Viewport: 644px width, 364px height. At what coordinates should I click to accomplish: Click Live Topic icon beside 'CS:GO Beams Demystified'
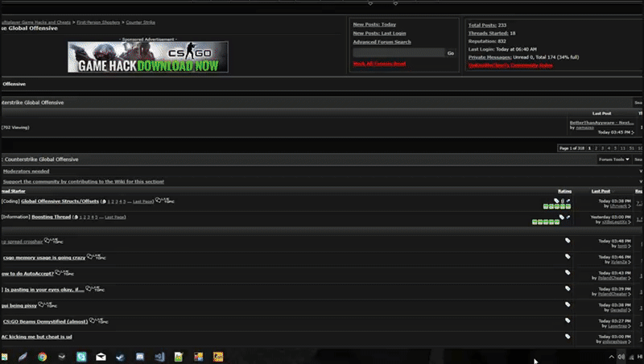pyautogui.click(x=98, y=321)
